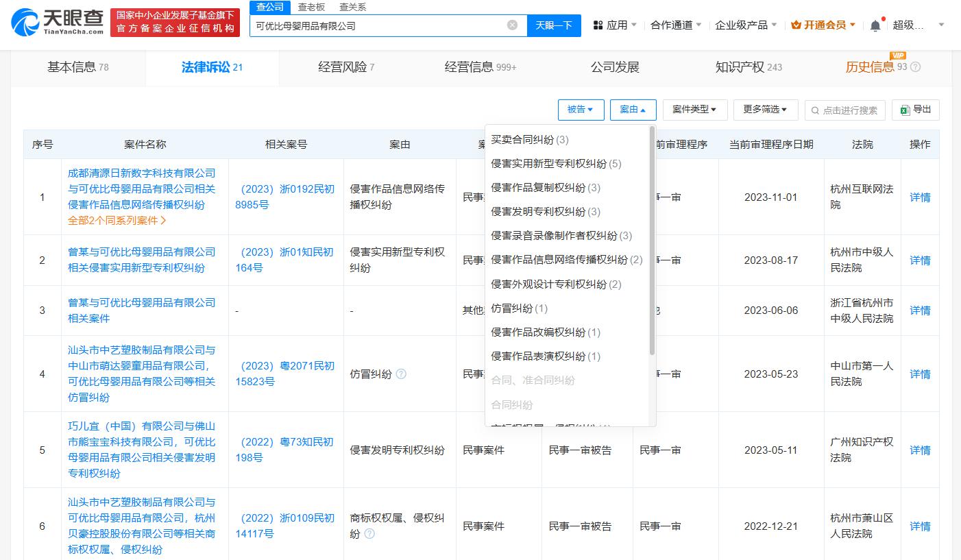The image size is (961, 560).
Task: Select 侵害录音录像制作者权纠纷 (3) option
Action: tap(567, 236)
